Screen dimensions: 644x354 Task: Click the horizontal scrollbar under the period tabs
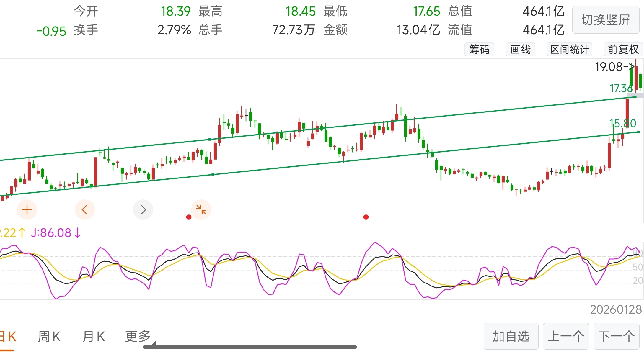(x=250, y=347)
